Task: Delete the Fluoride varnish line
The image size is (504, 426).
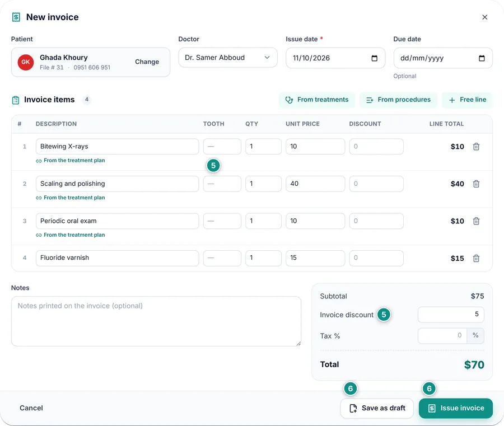Action: 476,258
